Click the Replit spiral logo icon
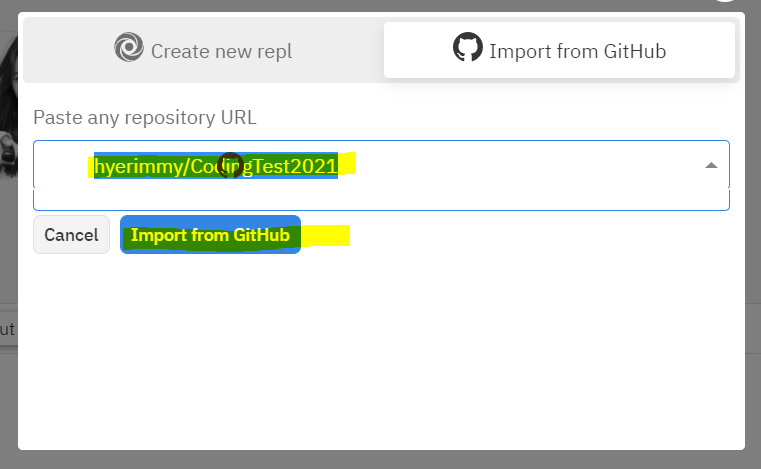 [x=129, y=47]
